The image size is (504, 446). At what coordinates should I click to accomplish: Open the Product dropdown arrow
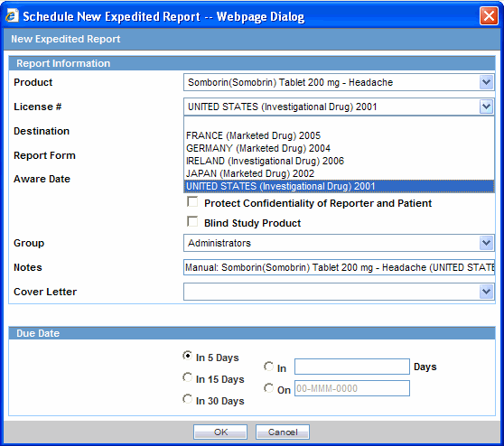(486, 82)
